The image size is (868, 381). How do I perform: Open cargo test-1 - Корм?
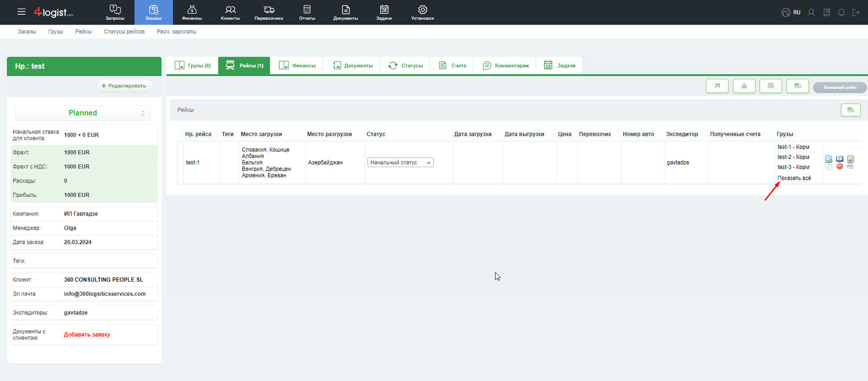tap(793, 147)
